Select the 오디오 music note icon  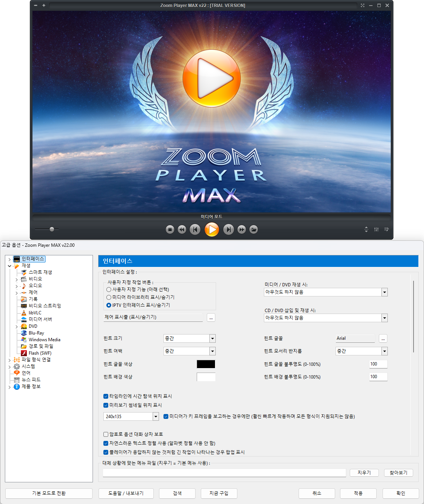(24, 286)
